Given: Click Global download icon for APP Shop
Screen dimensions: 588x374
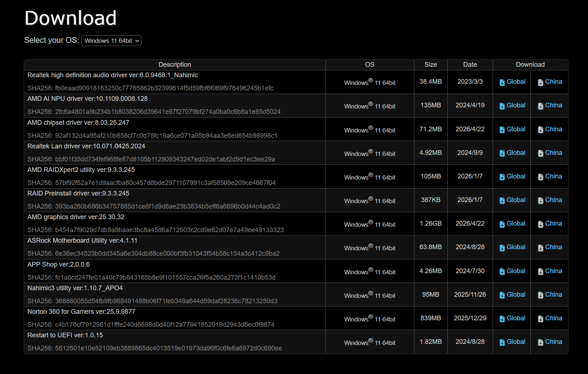Looking at the screenshot, I should (x=502, y=271).
